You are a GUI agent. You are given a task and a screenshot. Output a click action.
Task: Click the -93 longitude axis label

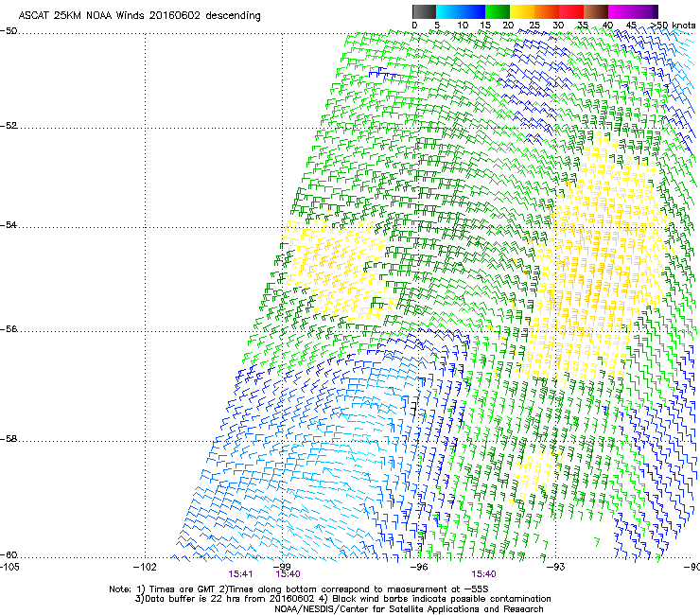556,567
